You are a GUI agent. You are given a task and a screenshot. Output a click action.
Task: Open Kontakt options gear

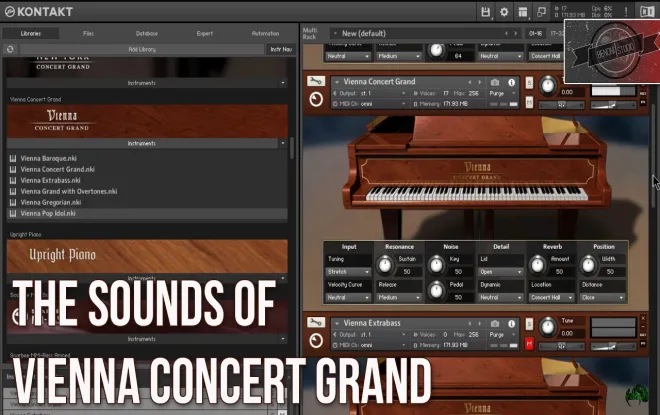(504, 12)
